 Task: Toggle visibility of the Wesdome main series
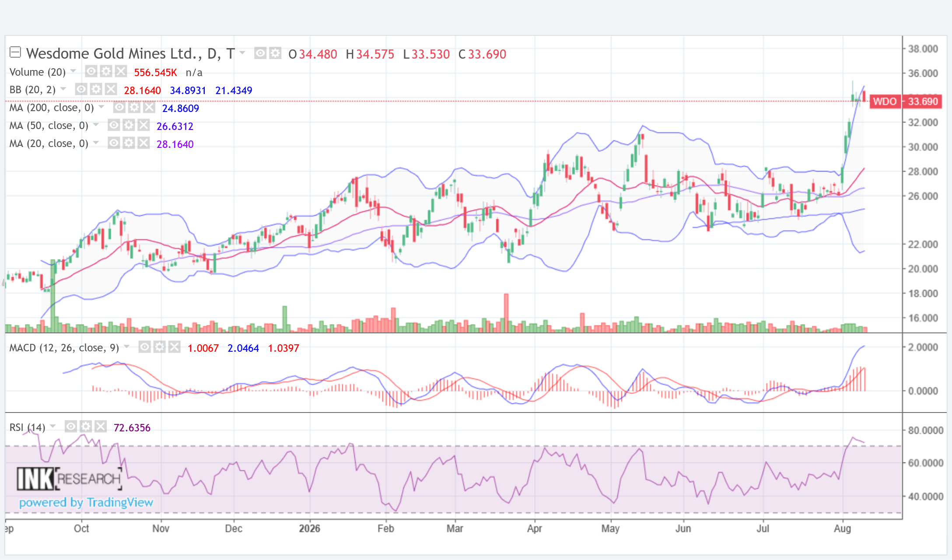[x=260, y=53]
